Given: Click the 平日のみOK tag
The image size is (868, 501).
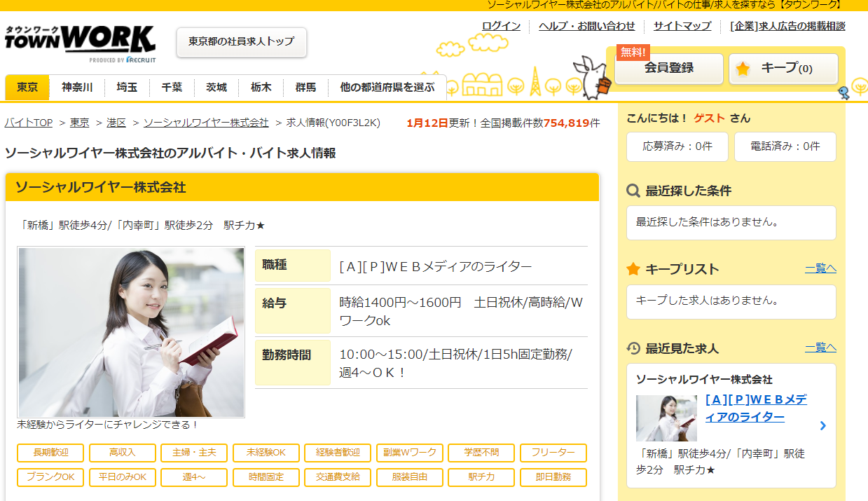Looking at the screenshot, I should (123, 477).
